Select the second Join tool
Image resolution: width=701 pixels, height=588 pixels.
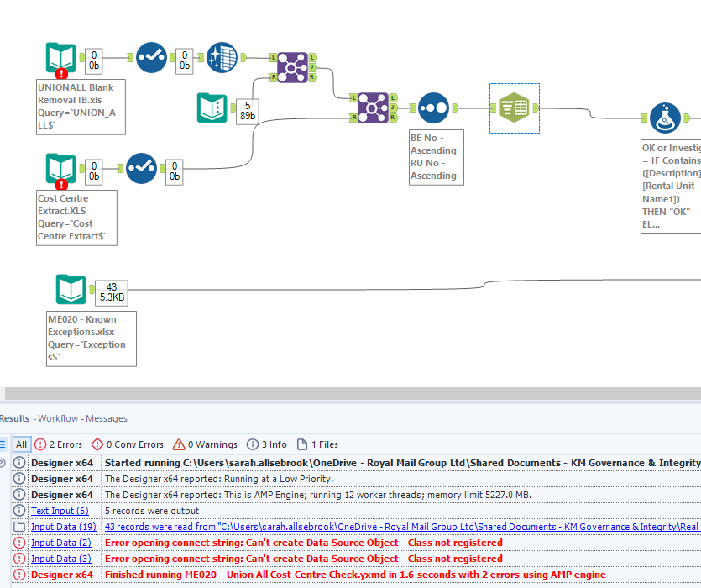tap(372, 108)
